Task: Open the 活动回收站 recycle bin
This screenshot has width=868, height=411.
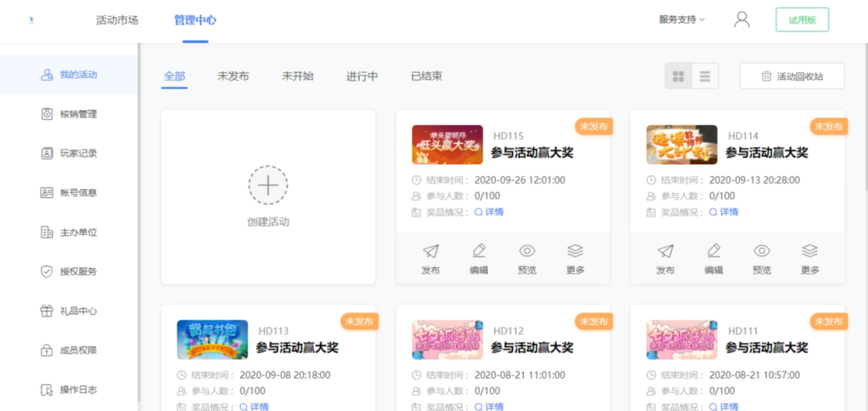Action: click(792, 76)
